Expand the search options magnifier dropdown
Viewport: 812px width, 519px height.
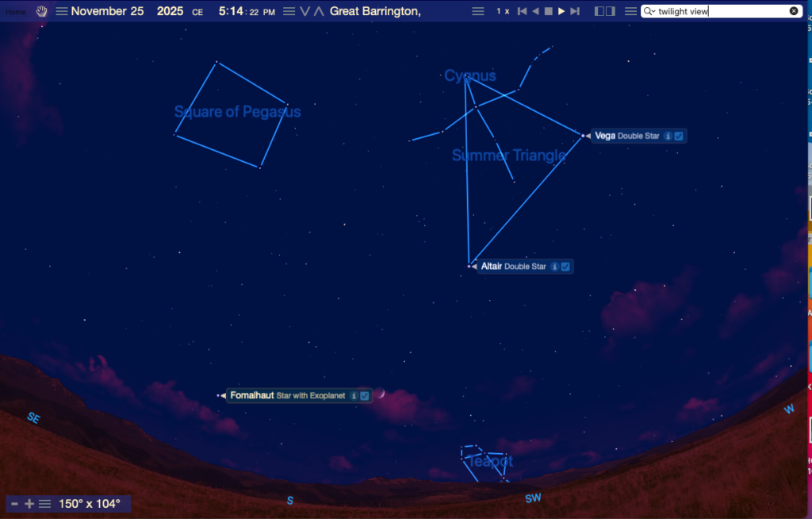[649, 11]
